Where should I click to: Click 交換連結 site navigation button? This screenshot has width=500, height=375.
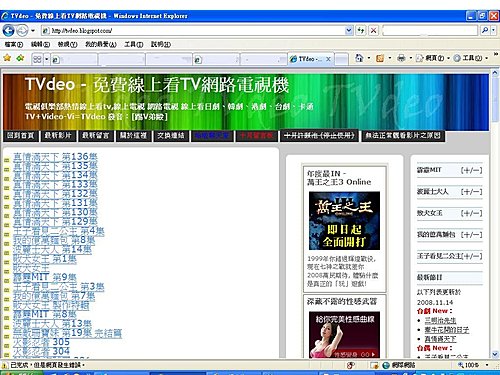point(171,136)
